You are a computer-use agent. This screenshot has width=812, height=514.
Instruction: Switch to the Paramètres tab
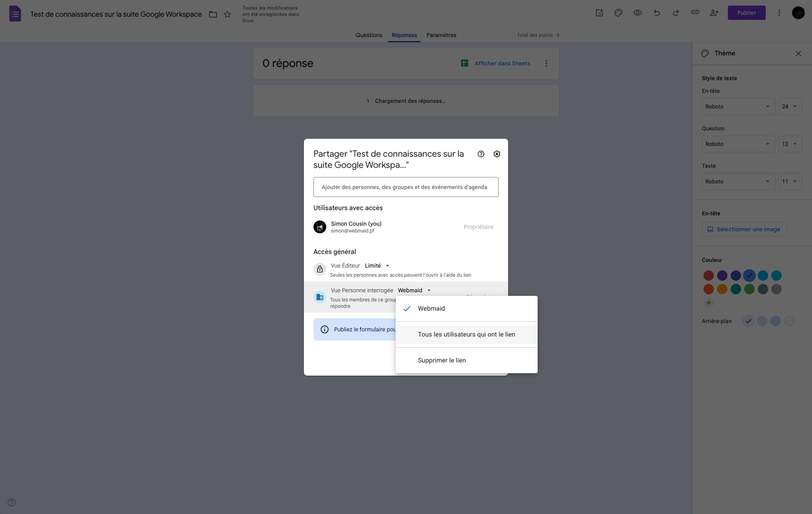pos(441,35)
